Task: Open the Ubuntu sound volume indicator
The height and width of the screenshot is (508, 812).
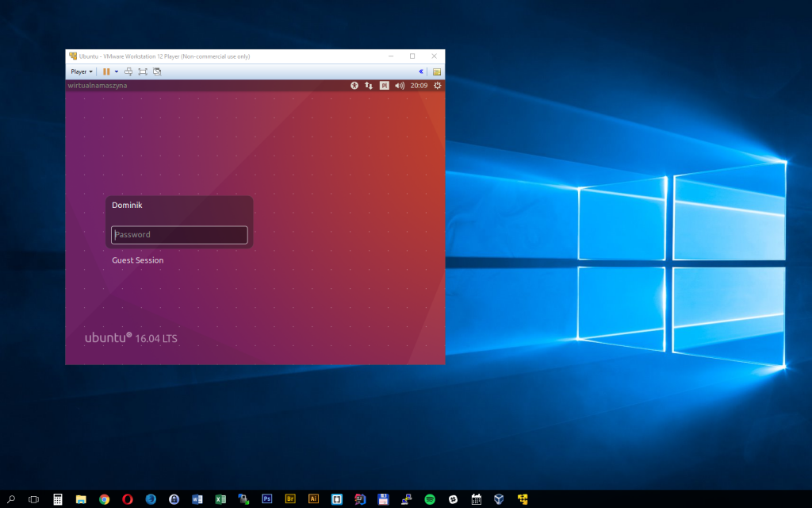Action: [399, 86]
